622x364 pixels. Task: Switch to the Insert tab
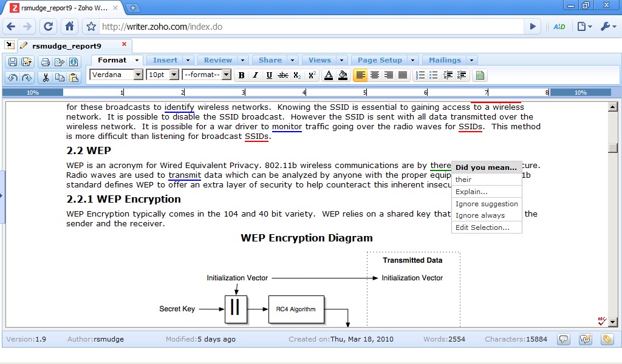[165, 60]
